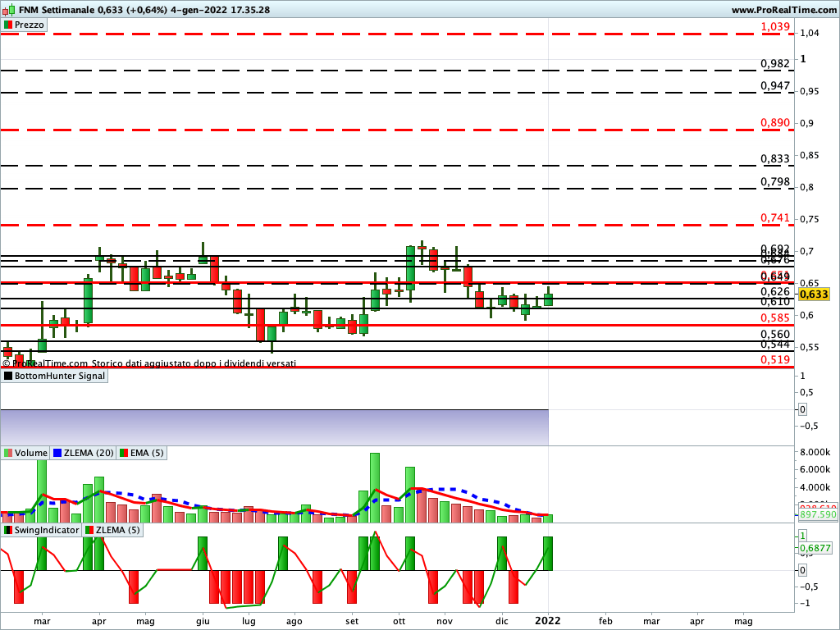Viewport: 840px width, 630px height.
Task: Open the Prezzo panel label
Action: point(30,25)
